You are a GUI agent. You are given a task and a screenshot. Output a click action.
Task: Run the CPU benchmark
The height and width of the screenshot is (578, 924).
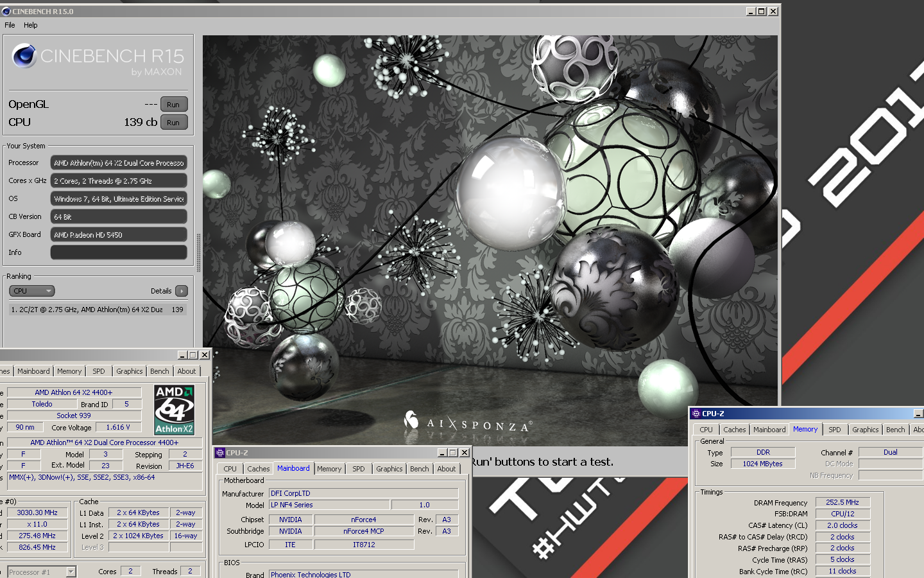pyautogui.click(x=173, y=123)
